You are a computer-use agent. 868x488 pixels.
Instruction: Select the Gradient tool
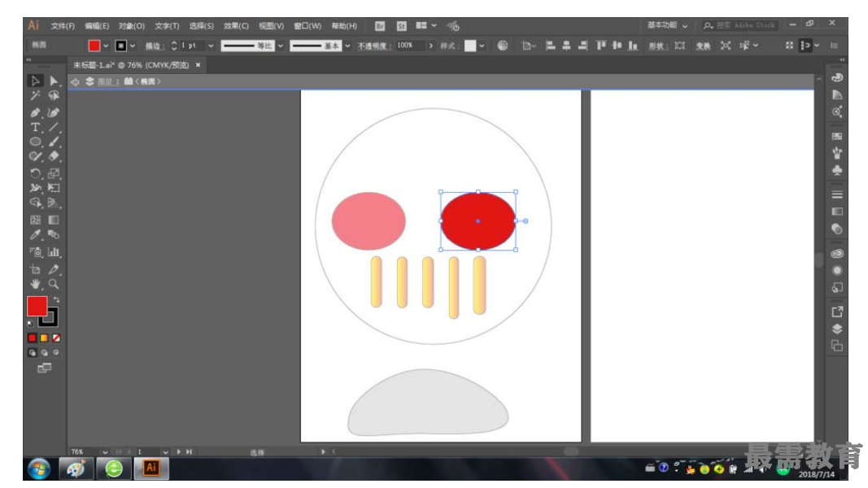[x=54, y=220]
